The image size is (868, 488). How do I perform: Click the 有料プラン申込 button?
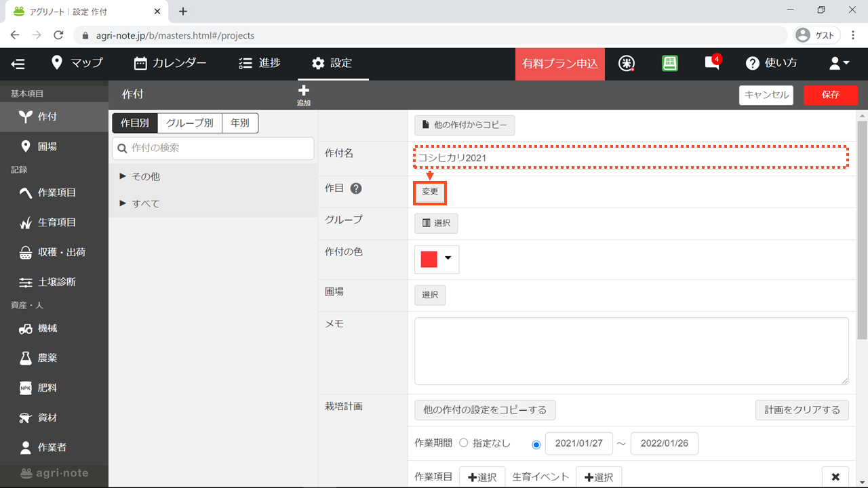560,64
